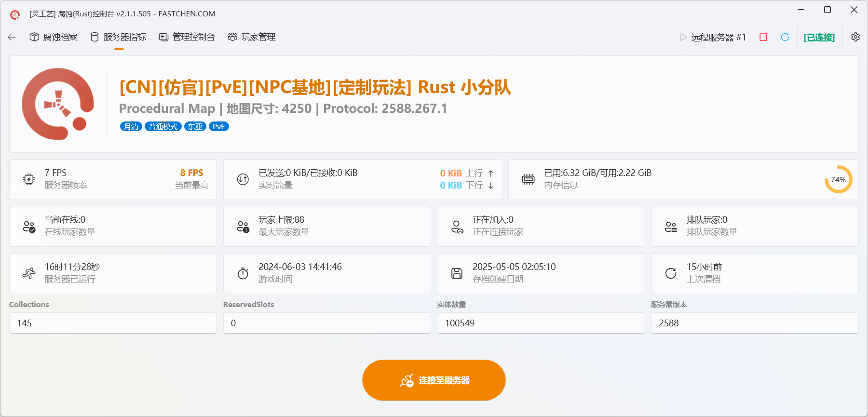Screen dimensions: 868x417
Task: Click the last wipe refresh icon
Action: [x=671, y=273]
